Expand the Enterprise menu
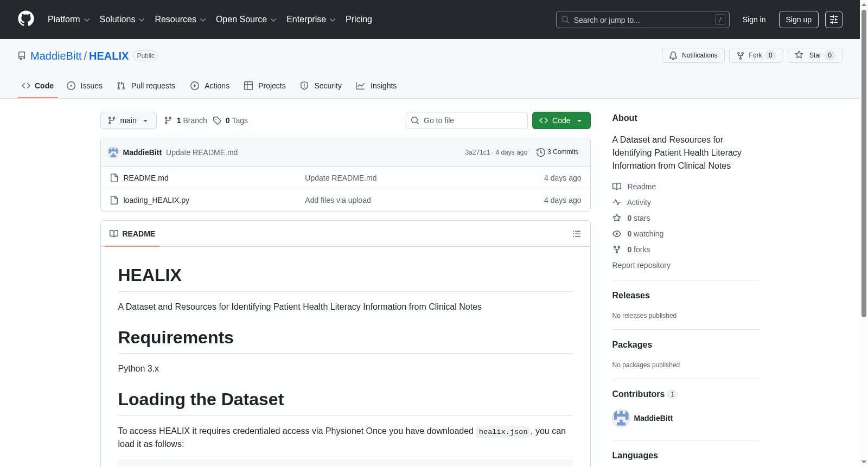This screenshot has height=467, width=868. 311,20
